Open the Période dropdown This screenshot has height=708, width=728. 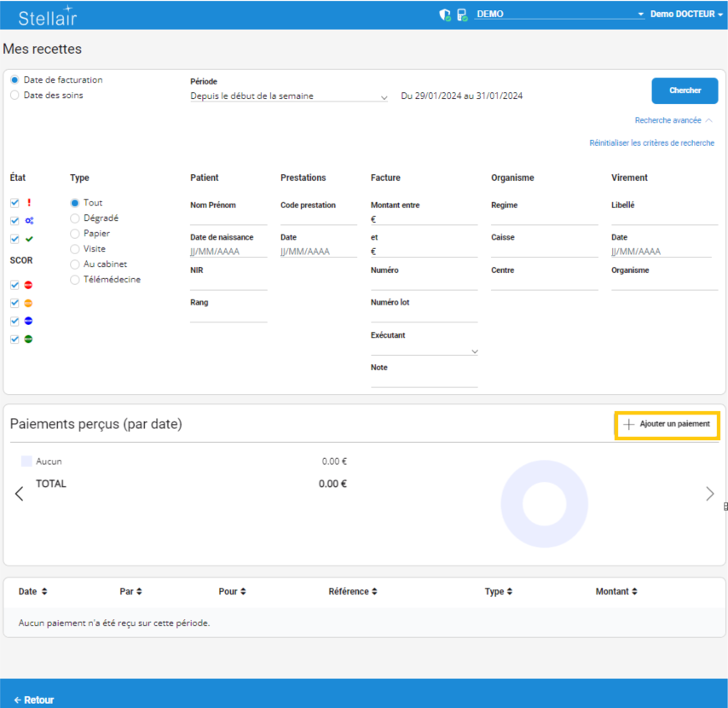coord(288,96)
